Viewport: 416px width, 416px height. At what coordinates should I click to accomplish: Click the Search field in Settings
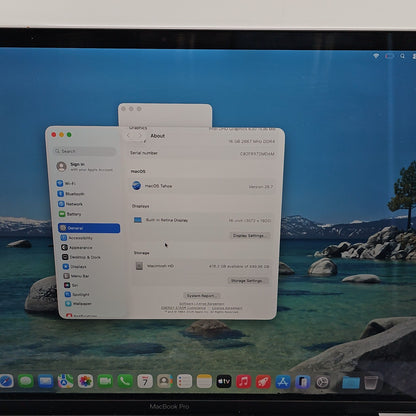coord(84,151)
